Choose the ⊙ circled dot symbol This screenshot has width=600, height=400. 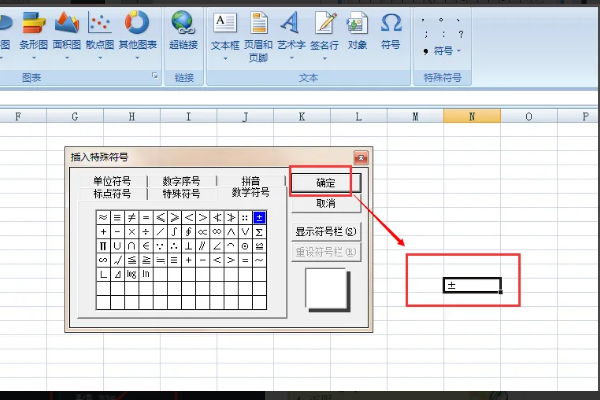click(245, 246)
